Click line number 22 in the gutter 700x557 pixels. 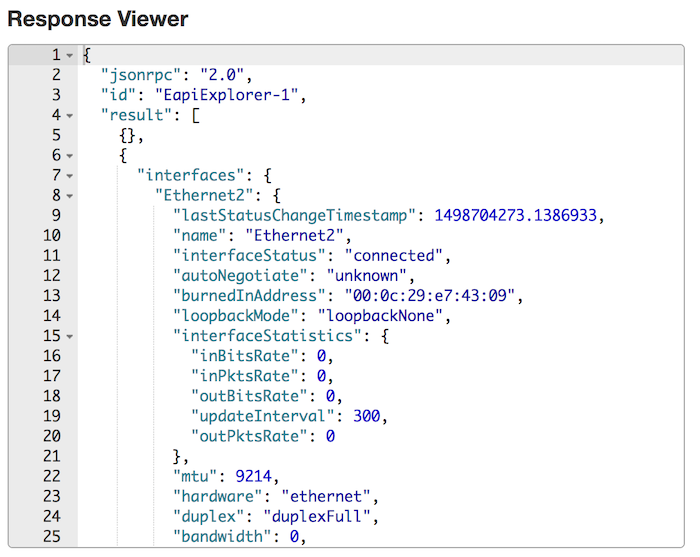[x=50, y=476]
